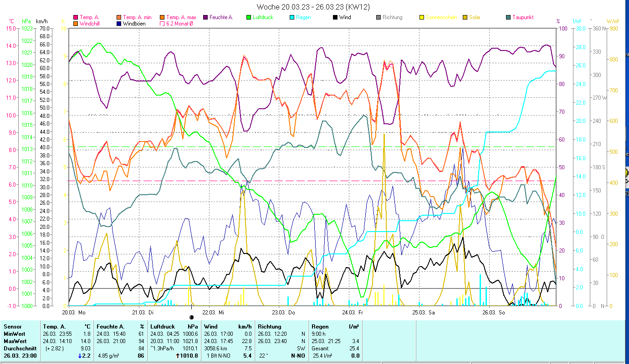Image resolution: width=629 pixels, height=364 pixels.
Task: Click the 'Richtung' table column header
Action: [270, 327]
